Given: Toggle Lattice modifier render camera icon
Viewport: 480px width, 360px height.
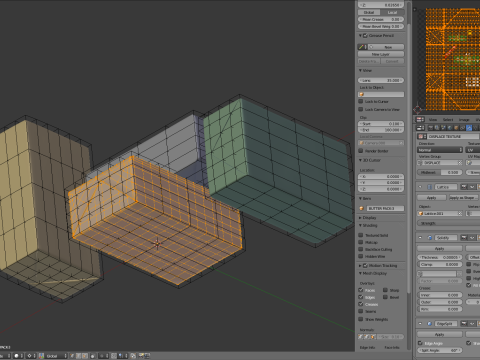Looking at the screenshot, I should click(x=464, y=187).
